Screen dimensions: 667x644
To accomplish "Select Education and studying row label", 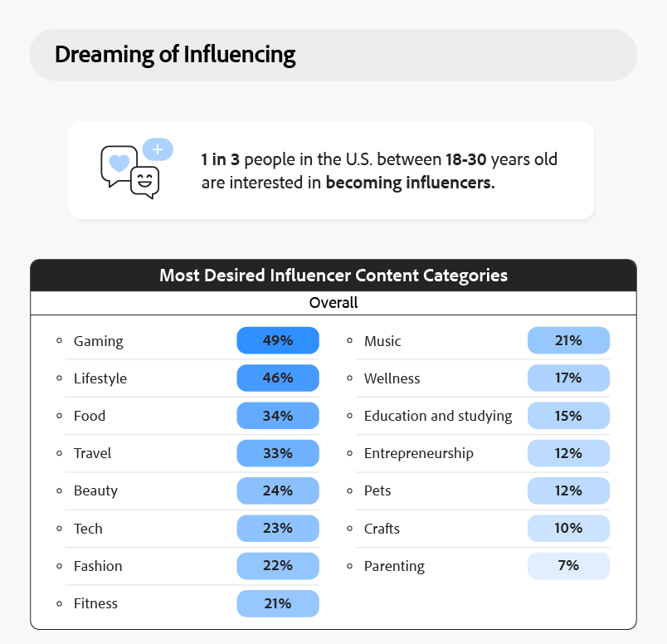I will click(x=438, y=416).
